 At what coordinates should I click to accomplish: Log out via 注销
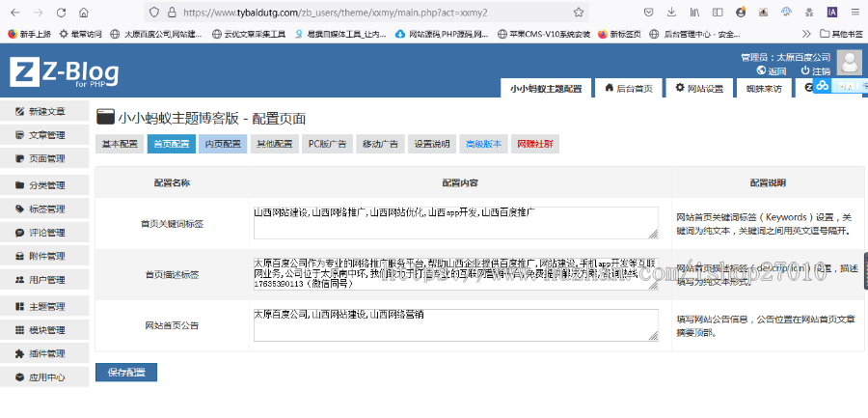click(x=815, y=71)
